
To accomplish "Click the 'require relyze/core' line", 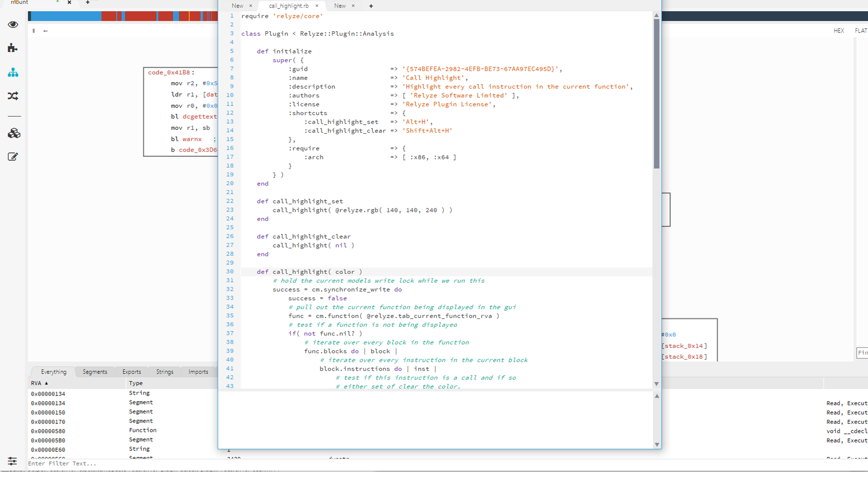I will point(282,16).
